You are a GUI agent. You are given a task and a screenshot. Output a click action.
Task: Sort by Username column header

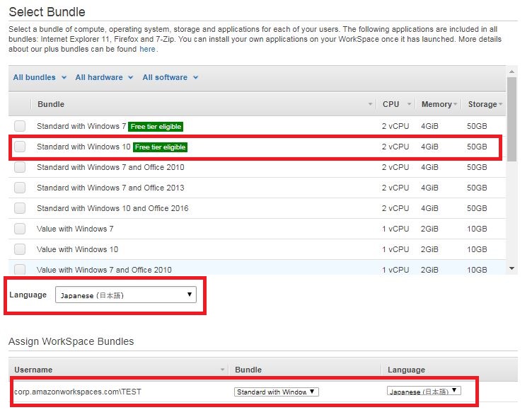(x=119, y=370)
